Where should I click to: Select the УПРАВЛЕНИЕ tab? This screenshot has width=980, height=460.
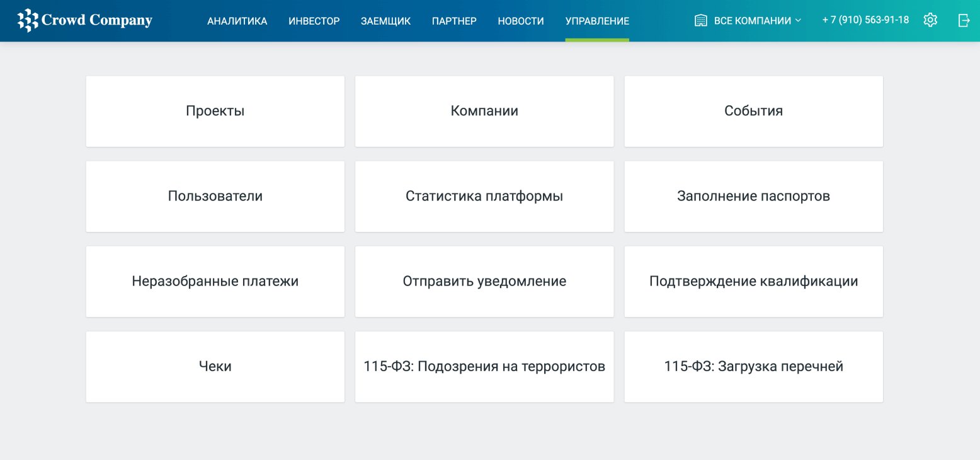click(x=597, y=21)
